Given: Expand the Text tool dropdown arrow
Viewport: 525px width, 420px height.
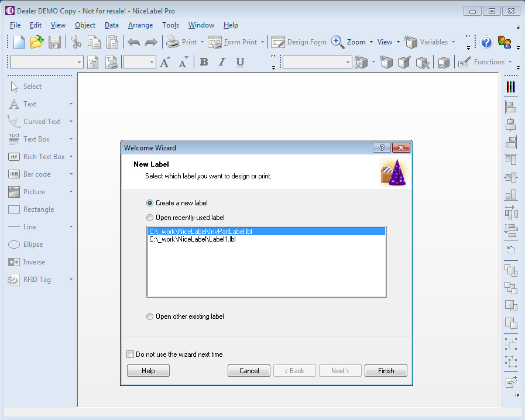Looking at the screenshot, I should click(71, 104).
